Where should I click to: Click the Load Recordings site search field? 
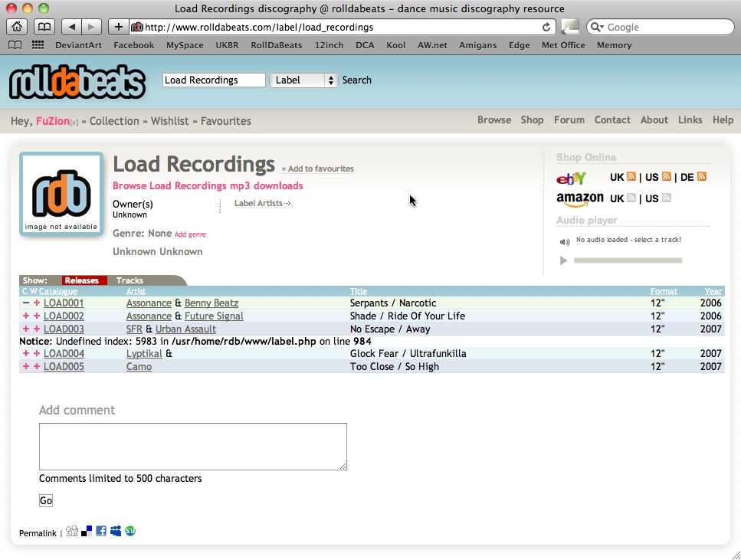point(214,80)
